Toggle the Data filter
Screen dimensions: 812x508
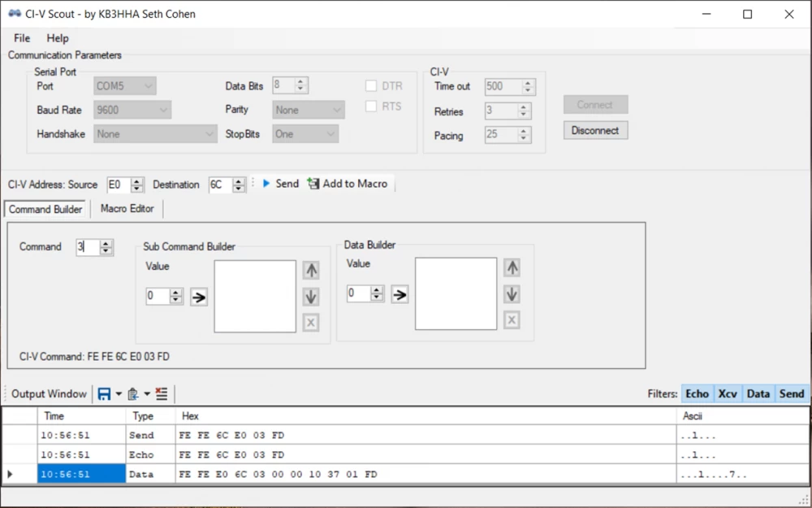pos(758,394)
